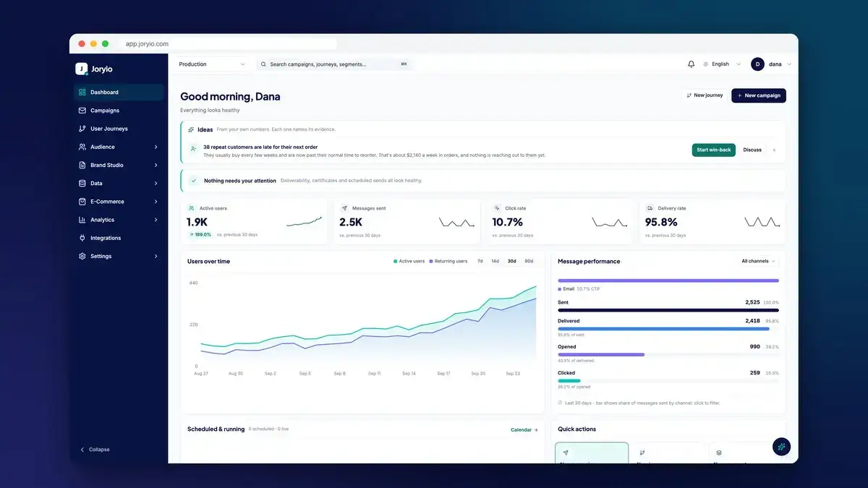Click "Good morning, Dana" heading

pyautogui.click(x=230, y=96)
